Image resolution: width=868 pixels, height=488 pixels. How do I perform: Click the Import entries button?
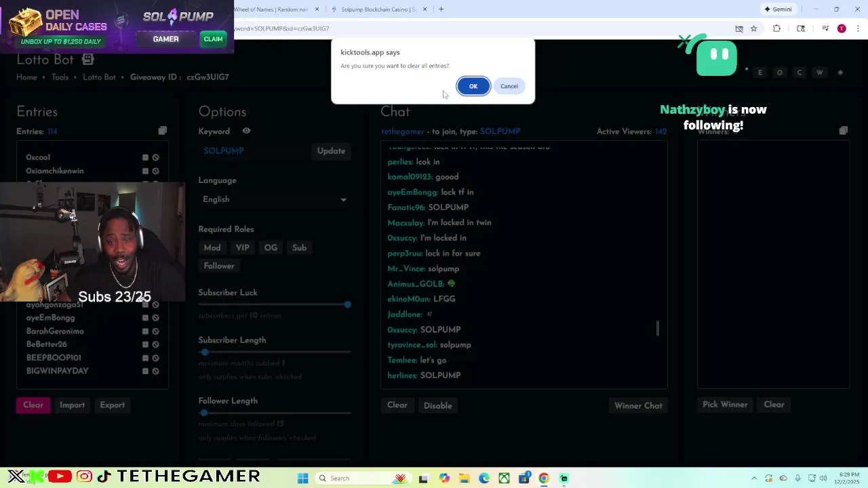click(72, 405)
